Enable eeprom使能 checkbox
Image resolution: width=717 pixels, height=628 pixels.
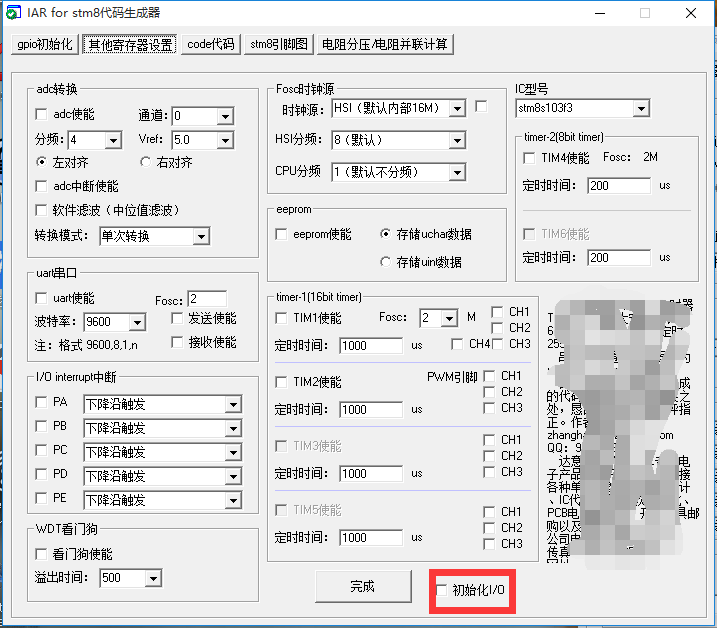[281, 234]
